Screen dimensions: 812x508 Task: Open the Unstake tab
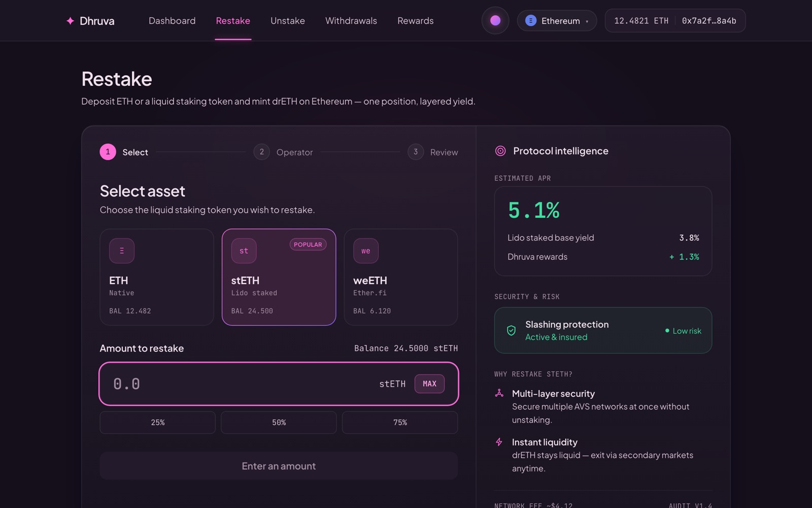pos(288,21)
